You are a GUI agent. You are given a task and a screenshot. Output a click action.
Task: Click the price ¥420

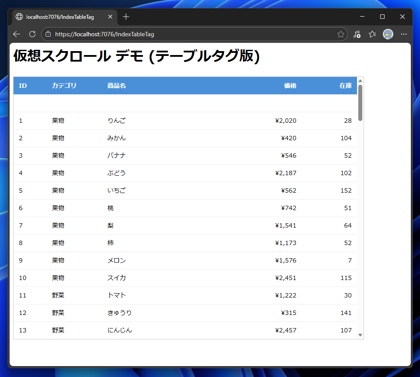(288, 138)
